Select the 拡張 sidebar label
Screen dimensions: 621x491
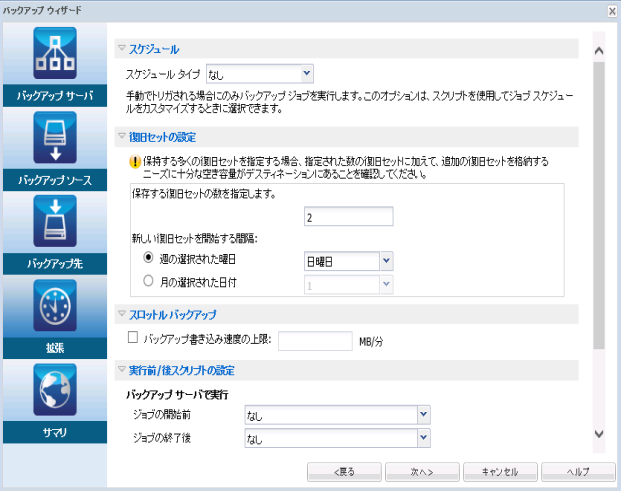[x=55, y=348]
